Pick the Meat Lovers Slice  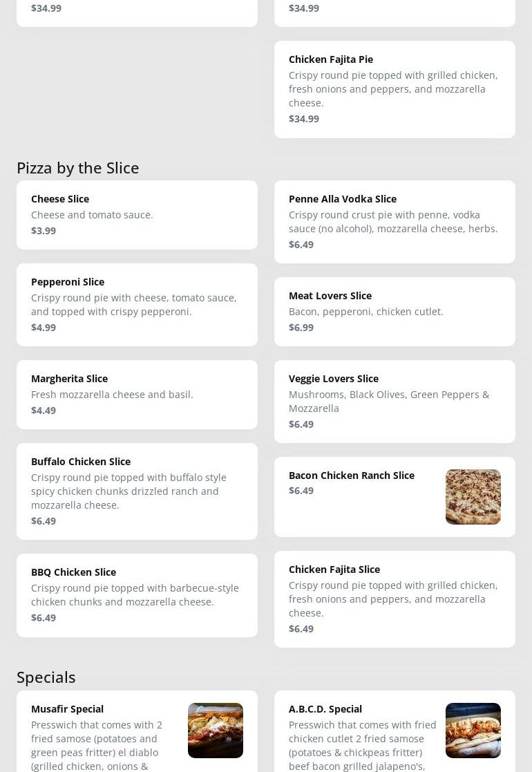[395, 311]
